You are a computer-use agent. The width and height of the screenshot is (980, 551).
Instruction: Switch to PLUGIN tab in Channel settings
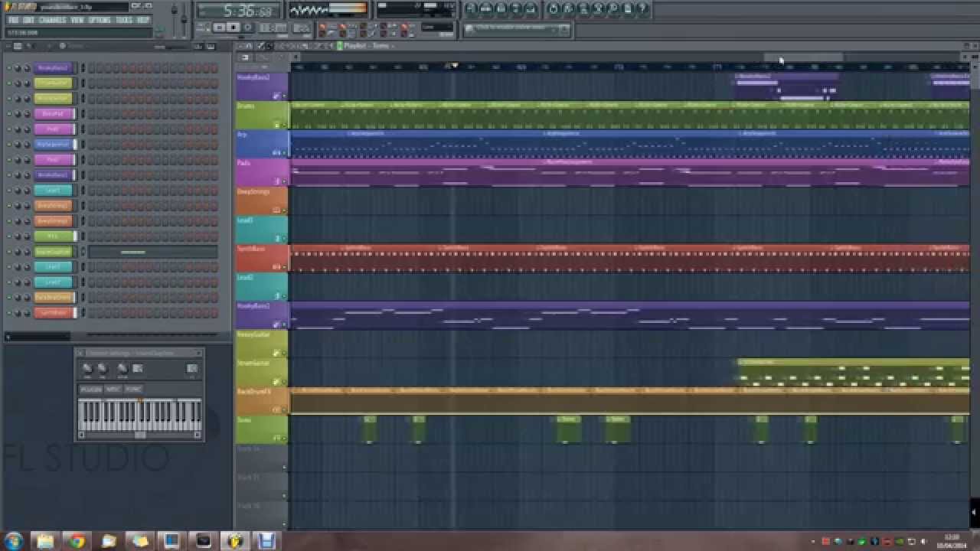[x=91, y=389]
